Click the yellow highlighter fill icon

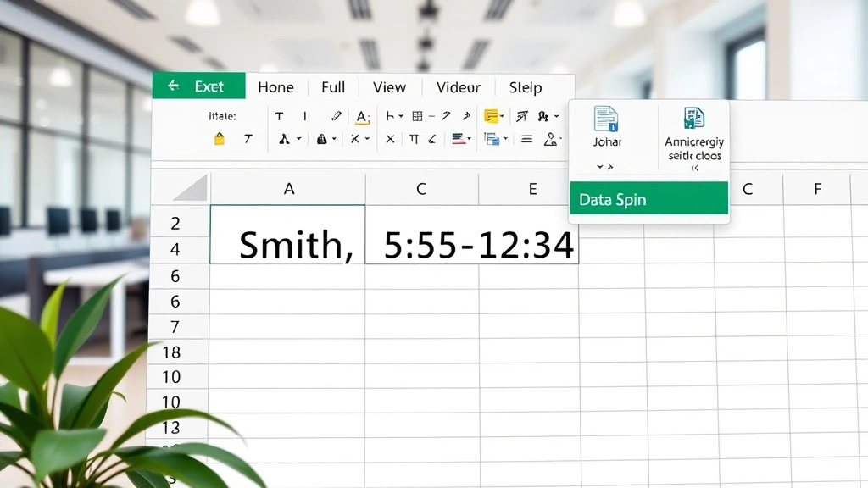(491, 115)
